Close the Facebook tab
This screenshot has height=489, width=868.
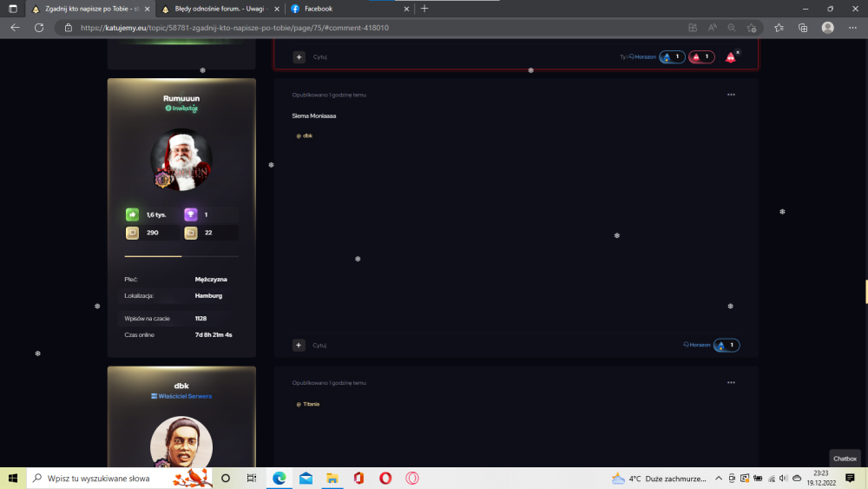(x=406, y=9)
